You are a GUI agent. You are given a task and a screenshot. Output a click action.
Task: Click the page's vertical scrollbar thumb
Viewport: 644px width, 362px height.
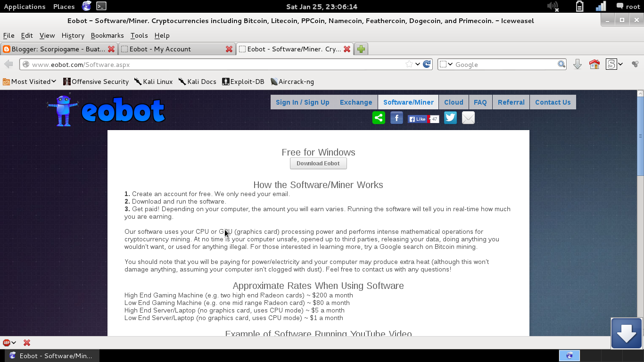point(640,137)
